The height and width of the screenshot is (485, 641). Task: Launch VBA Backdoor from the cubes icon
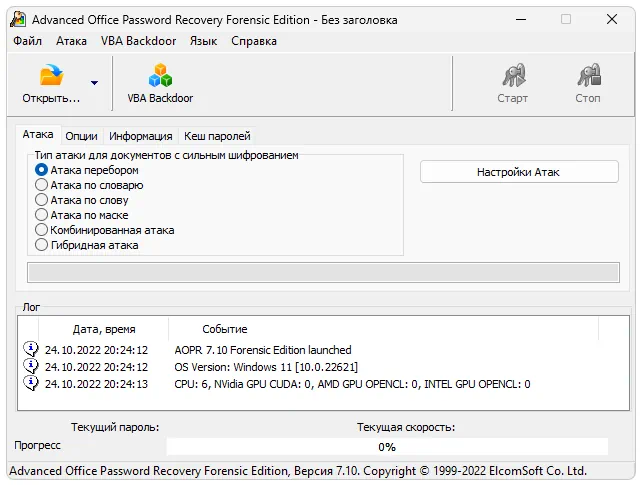point(160,75)
